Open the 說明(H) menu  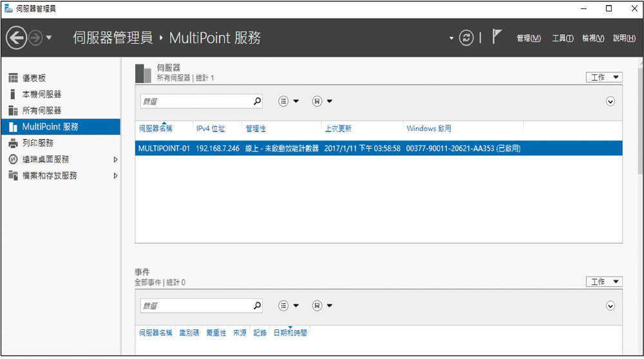[x=624, y=38]
